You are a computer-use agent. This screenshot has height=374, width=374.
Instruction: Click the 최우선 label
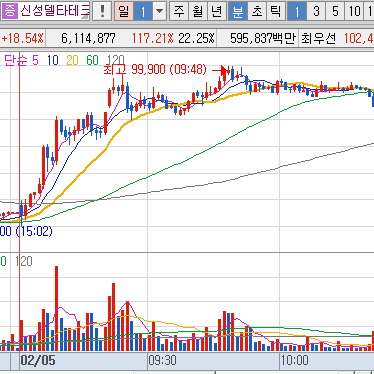319,39
